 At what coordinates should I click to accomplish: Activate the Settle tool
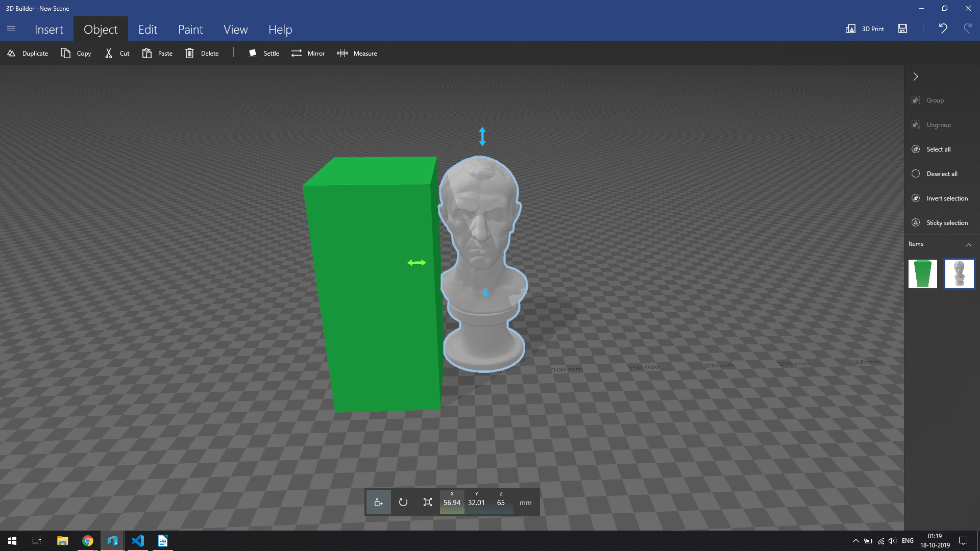click(263, 53)
